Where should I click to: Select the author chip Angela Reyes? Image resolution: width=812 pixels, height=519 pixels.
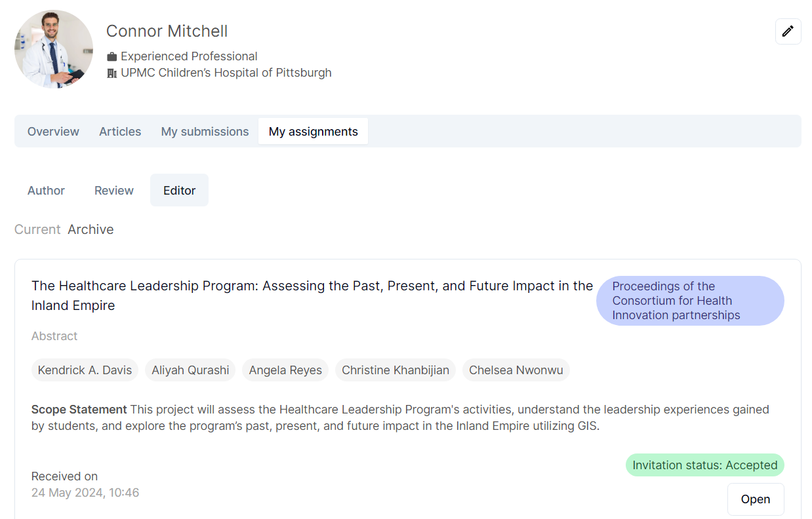pyautogui.click(x=285, y=370)
